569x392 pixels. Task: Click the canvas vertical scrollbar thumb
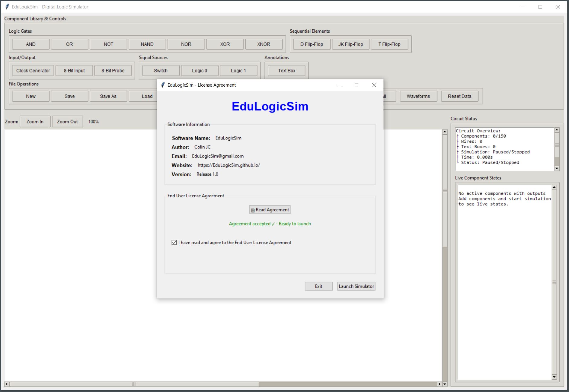click(445, 191)
